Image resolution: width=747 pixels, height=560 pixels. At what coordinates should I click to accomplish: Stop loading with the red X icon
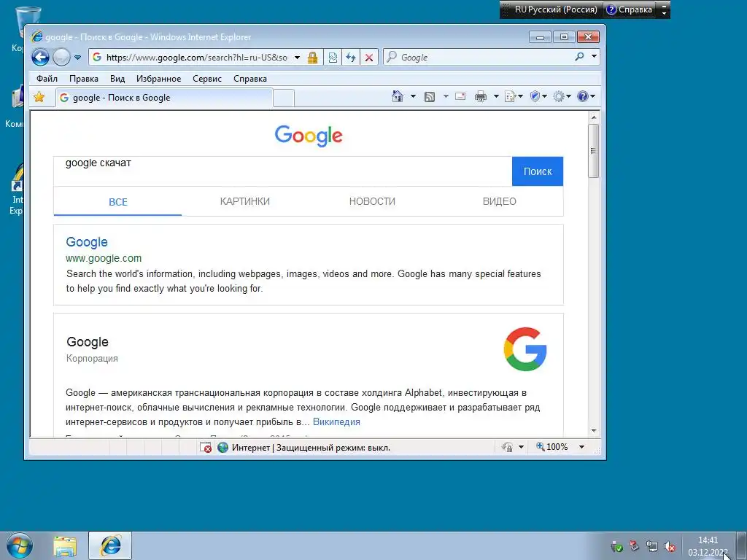[x=368, y=58]
